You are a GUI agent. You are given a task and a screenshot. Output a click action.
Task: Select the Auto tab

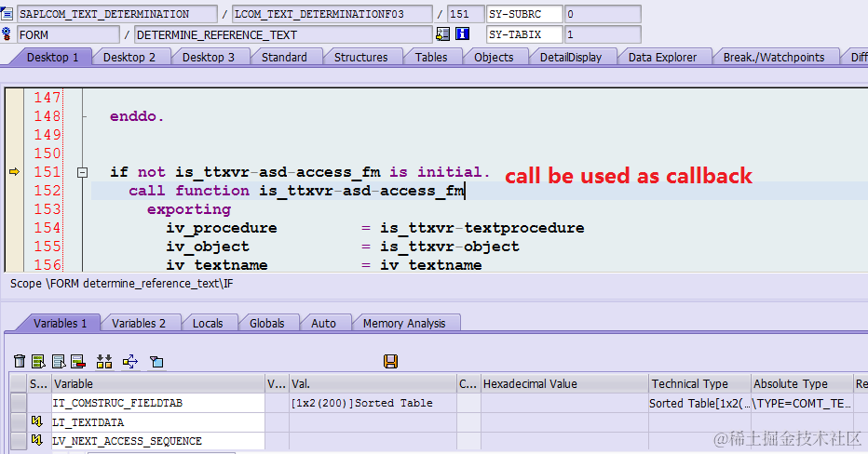click(323, 324)
